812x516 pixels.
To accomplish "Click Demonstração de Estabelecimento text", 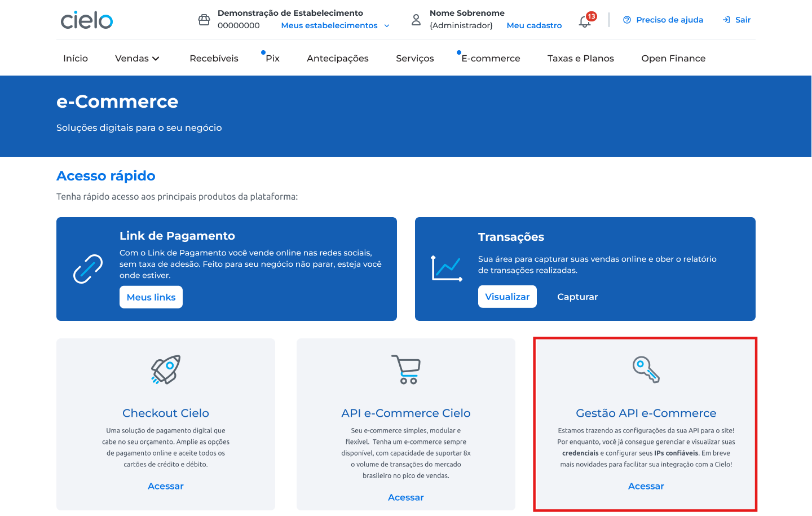I will 290,13.
